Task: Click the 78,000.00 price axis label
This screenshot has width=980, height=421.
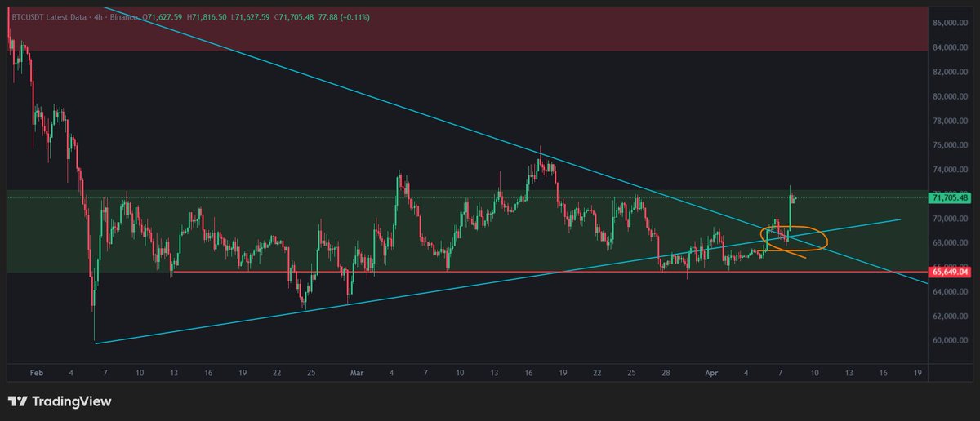Action: (x=951, y=121)
